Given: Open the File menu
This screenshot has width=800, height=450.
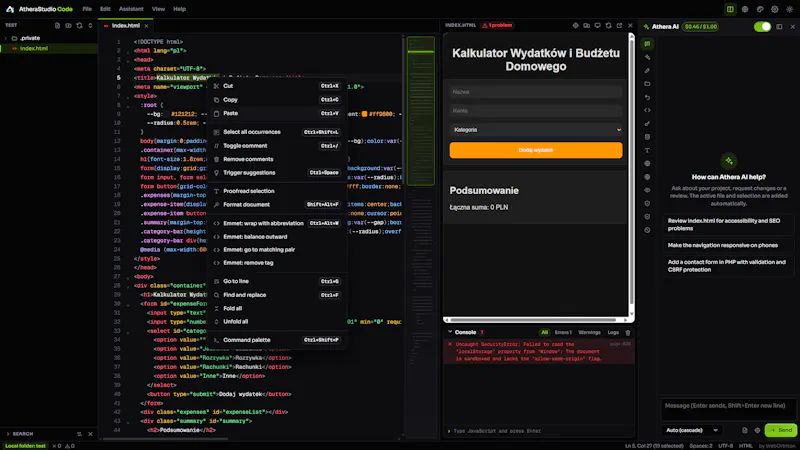Looking at the screenshot, I should [x=87, y=9].
